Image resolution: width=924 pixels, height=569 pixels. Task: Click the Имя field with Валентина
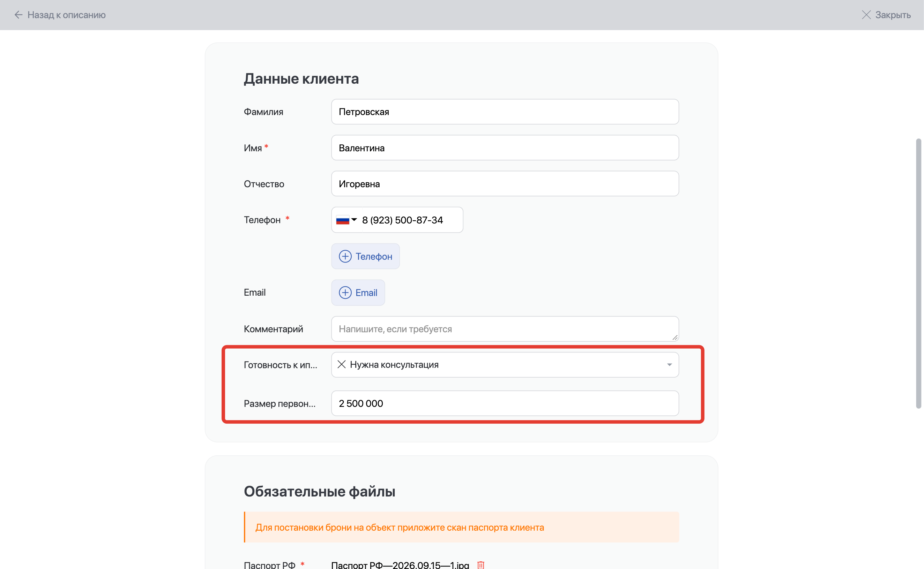coord(505,147)
